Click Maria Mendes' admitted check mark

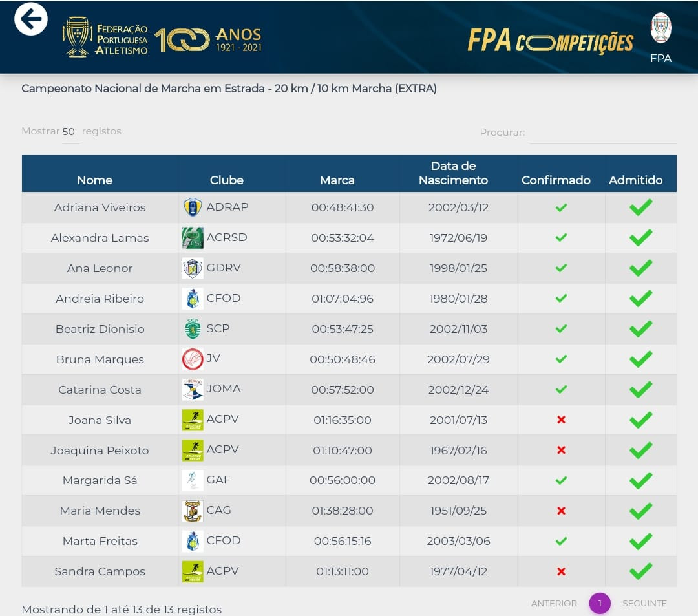[x=640, y=511]
